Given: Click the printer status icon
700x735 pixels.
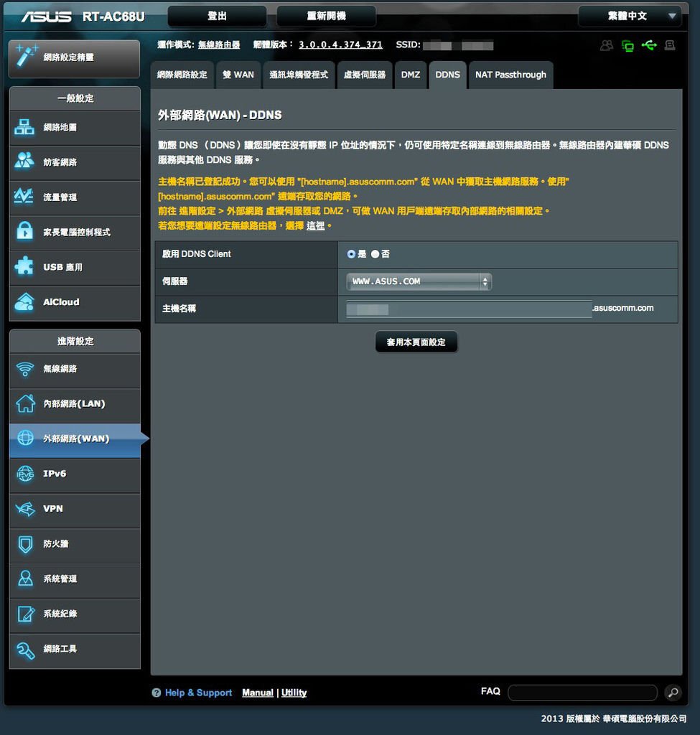Looking at the screenshot, I should click(x=670, y=45).
